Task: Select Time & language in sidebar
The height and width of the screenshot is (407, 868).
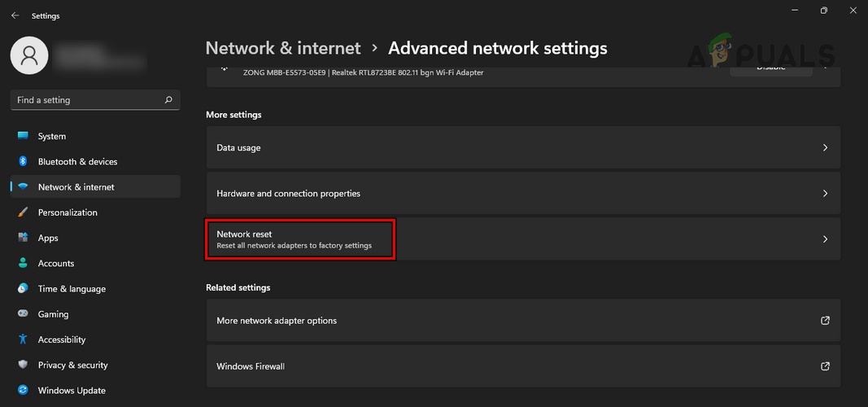Action: (72, 289)
